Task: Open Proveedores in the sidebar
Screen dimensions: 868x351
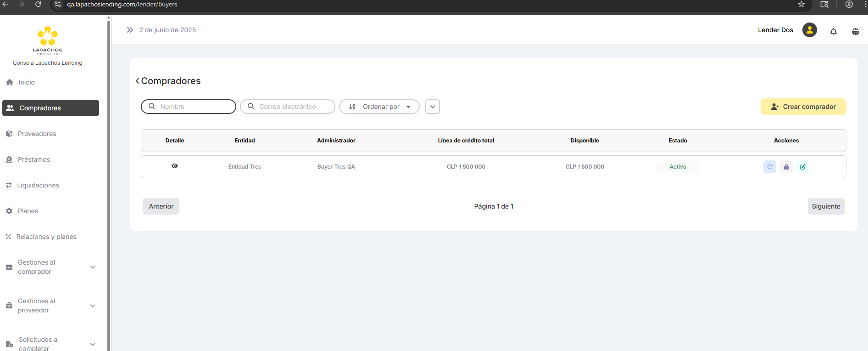Action: [37, 134]
